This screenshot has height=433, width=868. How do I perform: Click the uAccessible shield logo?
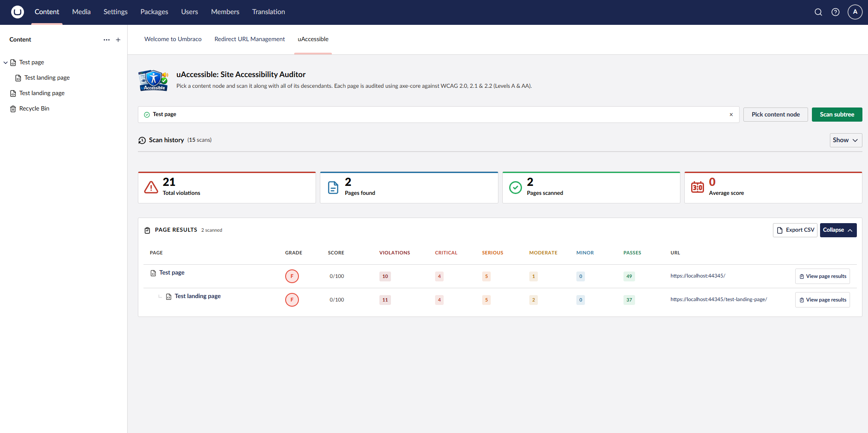pos(153,81)
